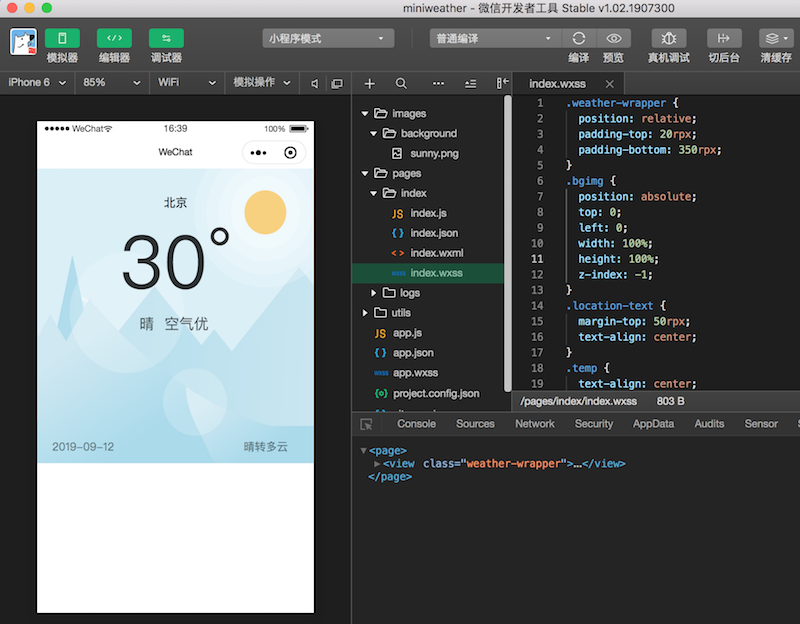
Task: Click the plus icon to add new file
Action: point(370,84)
